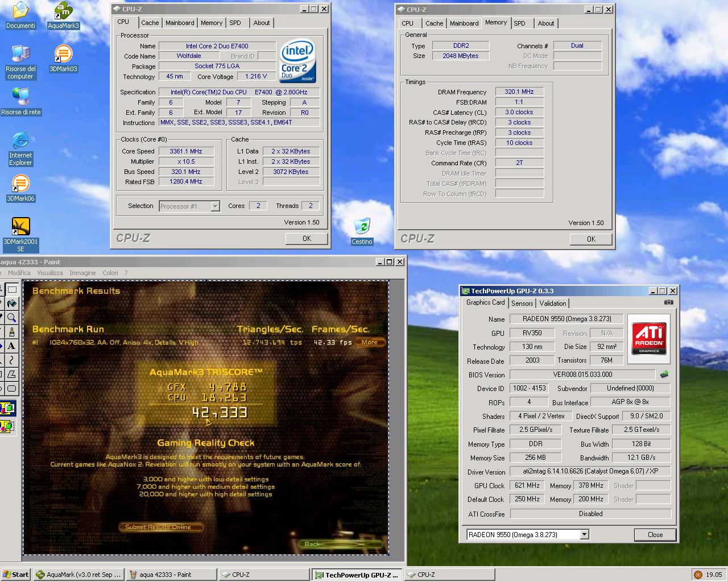Select the Documenti desktop icon

point(20,15)
